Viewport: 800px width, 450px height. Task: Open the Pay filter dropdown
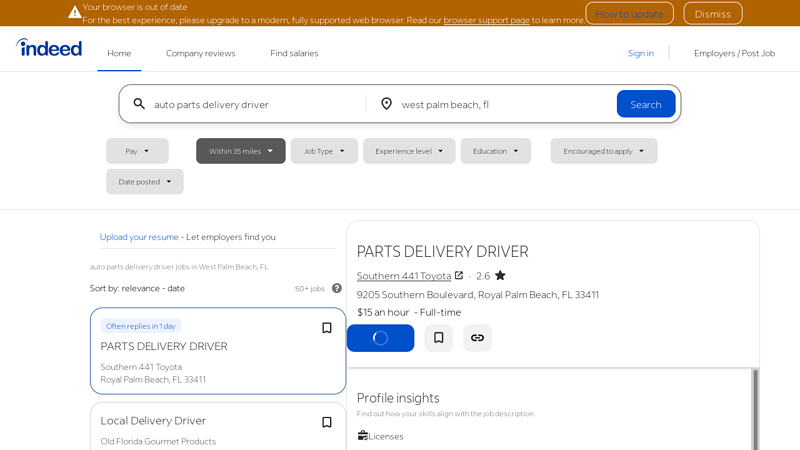click(x=137, y=151)
